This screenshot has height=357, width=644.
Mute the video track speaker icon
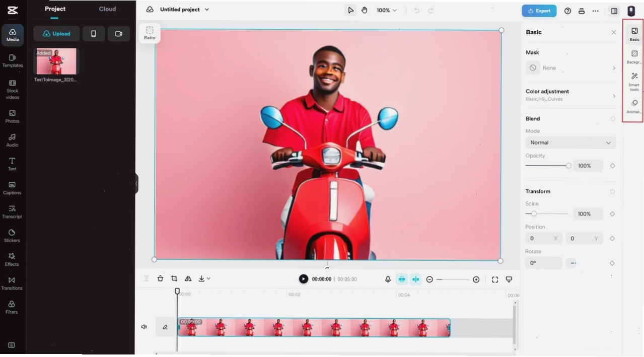coord(144,327)
